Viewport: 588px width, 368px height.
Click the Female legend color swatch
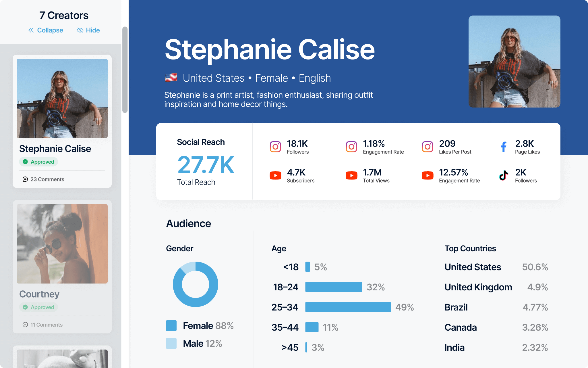[171, 326]
